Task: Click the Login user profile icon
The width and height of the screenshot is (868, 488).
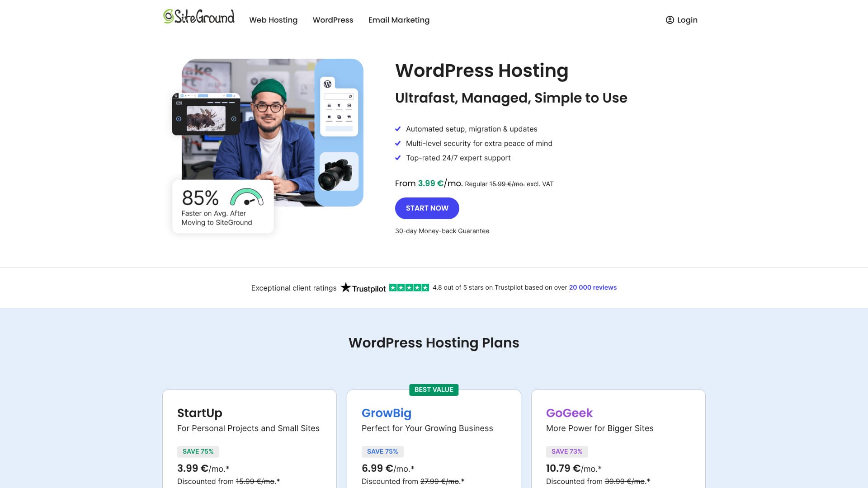Action: [670, 20]
